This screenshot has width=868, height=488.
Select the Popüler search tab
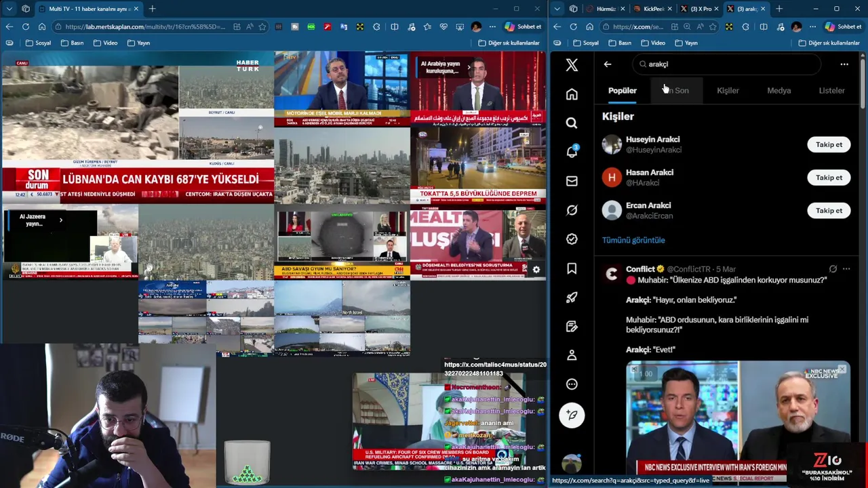622,90
